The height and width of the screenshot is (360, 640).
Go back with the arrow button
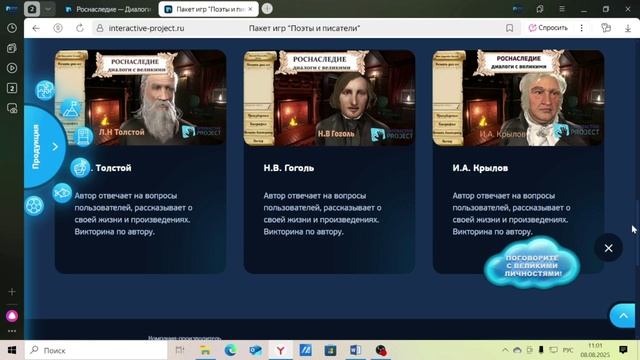click(x=36, y=28)
